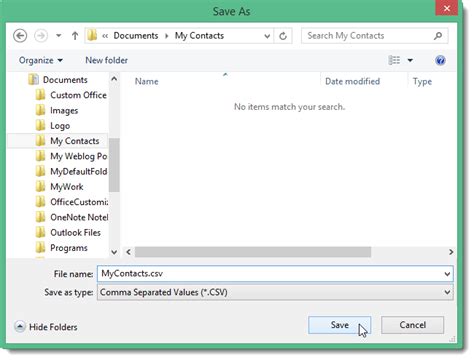This screenshot has width=474, height=360.
Task: Select the MyWork folder
Action: pos(67,187)
